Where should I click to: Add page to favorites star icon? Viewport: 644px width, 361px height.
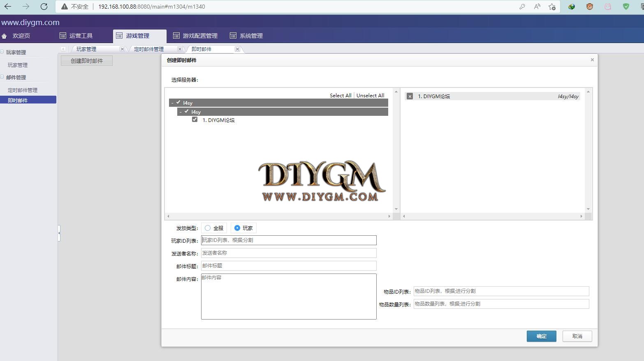tap(552, 7)
